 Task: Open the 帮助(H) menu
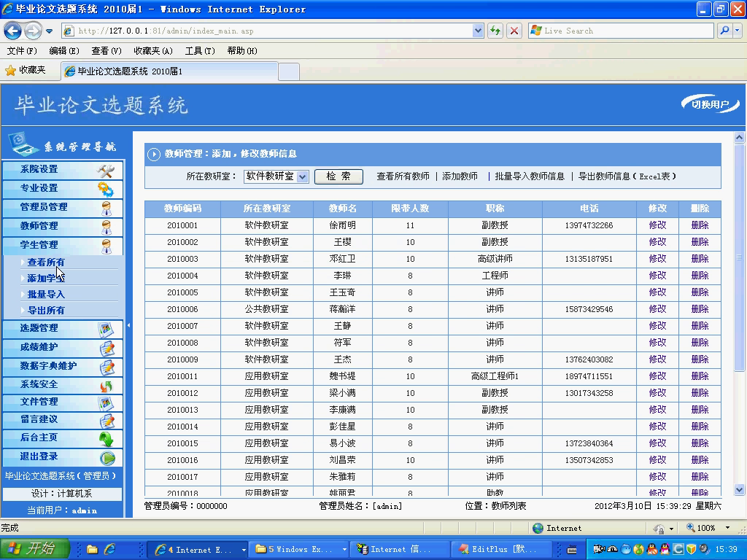[242, 50]
